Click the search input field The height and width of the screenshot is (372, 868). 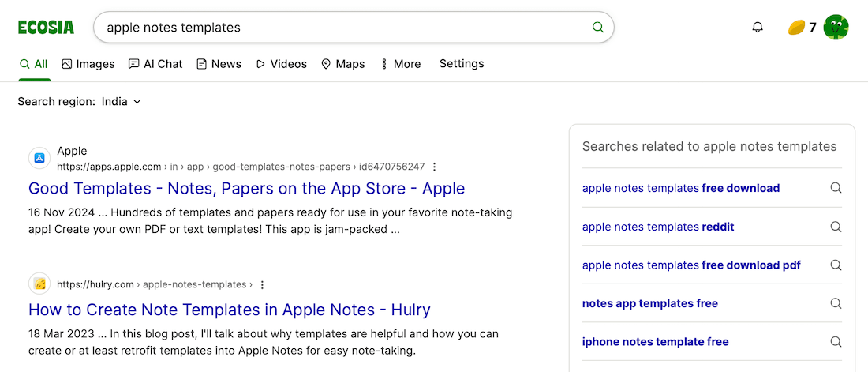[339, 28]
